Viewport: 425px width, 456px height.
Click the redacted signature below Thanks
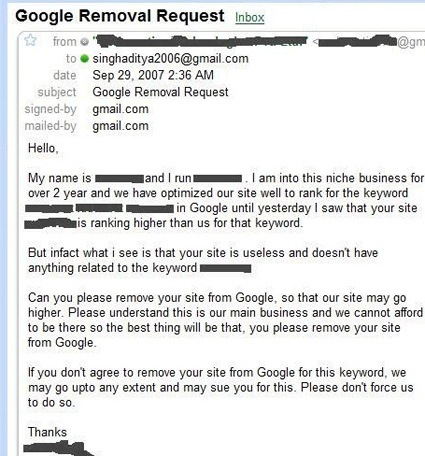pyautogui.click(x=58, y=448)
